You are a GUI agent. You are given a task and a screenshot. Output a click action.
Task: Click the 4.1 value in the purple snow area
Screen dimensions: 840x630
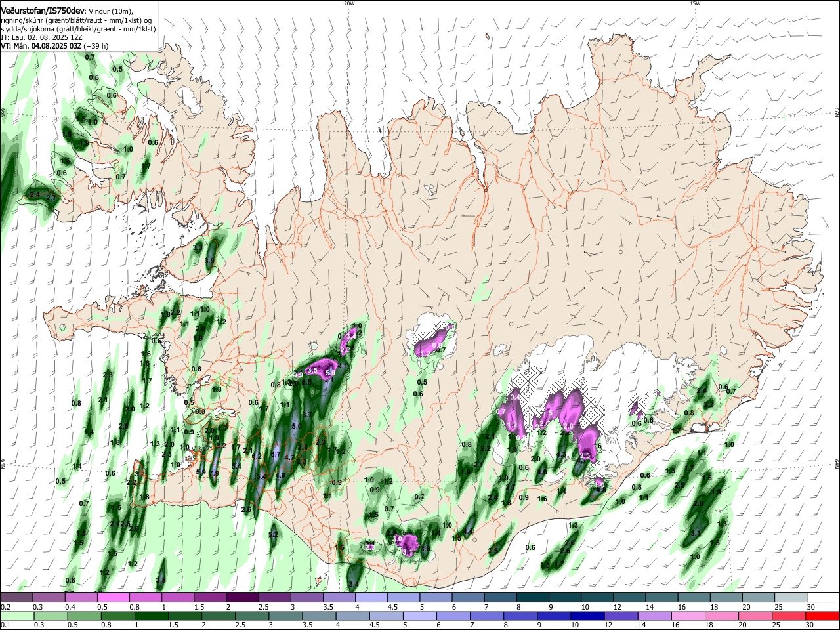tap(342, 366)
